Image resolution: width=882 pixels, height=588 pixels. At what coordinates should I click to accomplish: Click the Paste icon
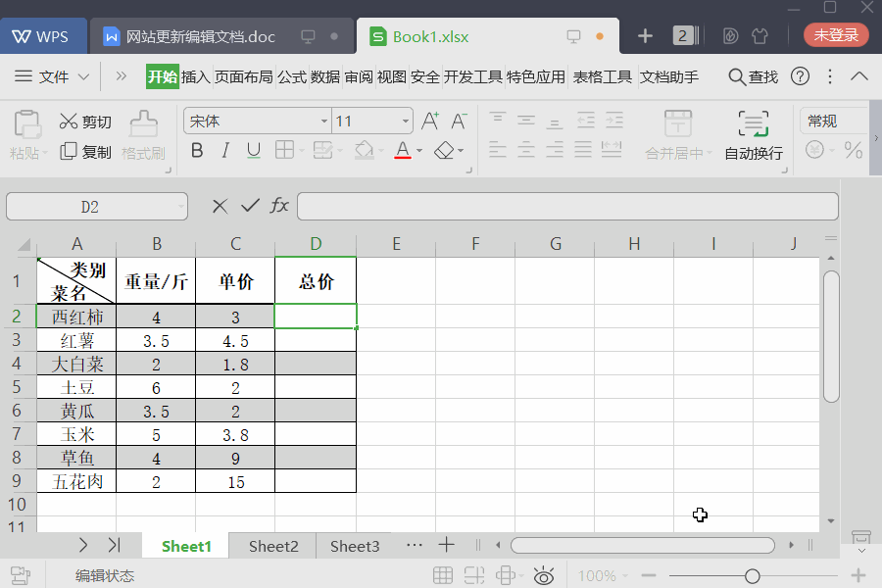point(26,124)
